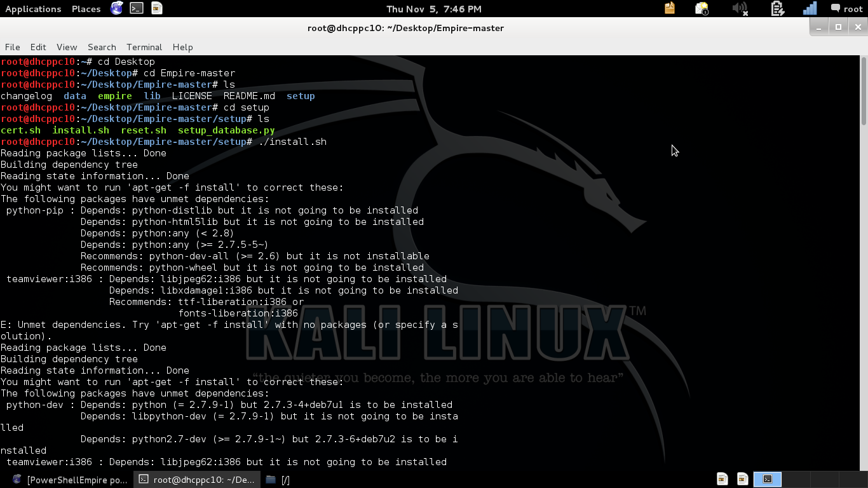Click 'setup_database.py' in the listing
This screenshot has height=488, width=868.
pos(226,130)
